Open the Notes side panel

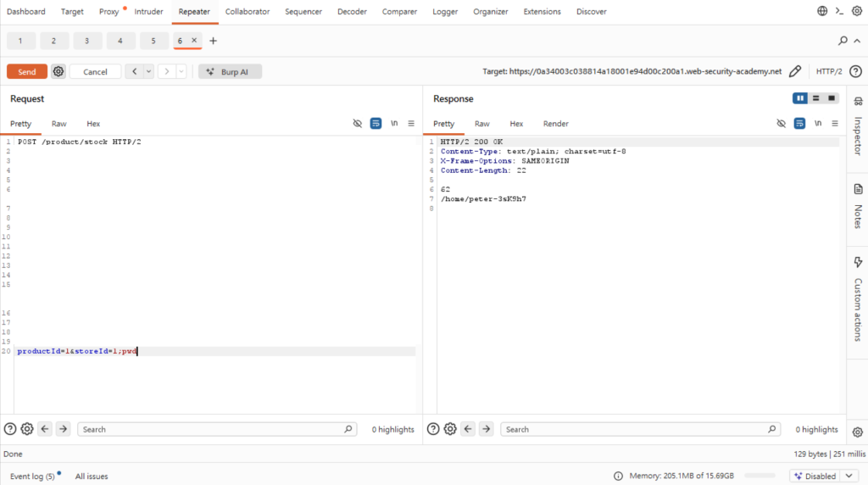pos(858,205)
